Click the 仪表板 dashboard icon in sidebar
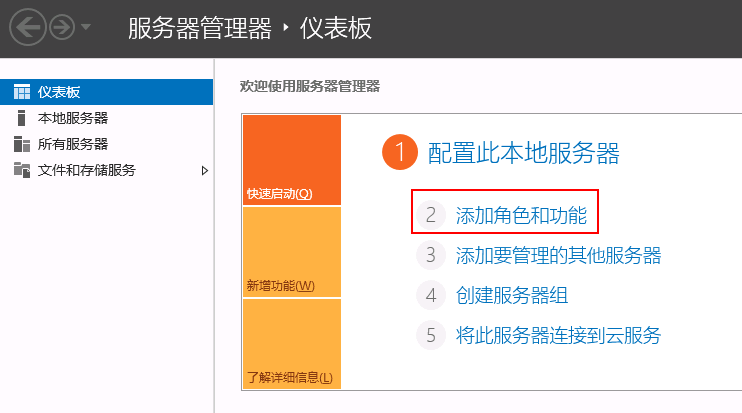The height and width of the screenshot is (413, 742). click(x=22, y=92)
